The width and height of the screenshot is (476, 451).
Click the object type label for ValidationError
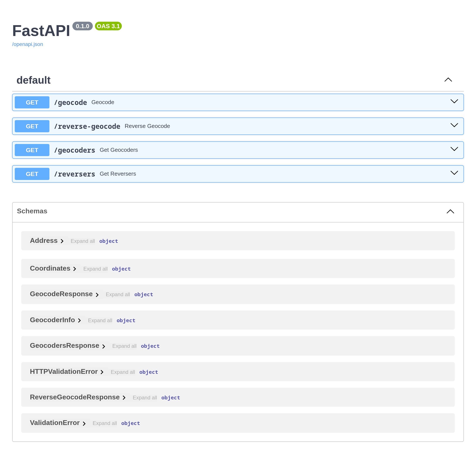(x=130, y=423)
